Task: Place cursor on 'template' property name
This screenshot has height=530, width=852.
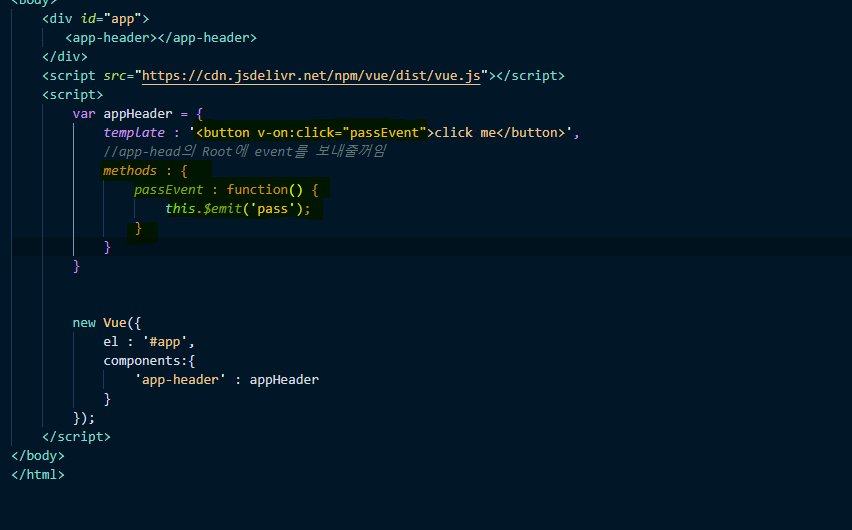Action: 134,133
